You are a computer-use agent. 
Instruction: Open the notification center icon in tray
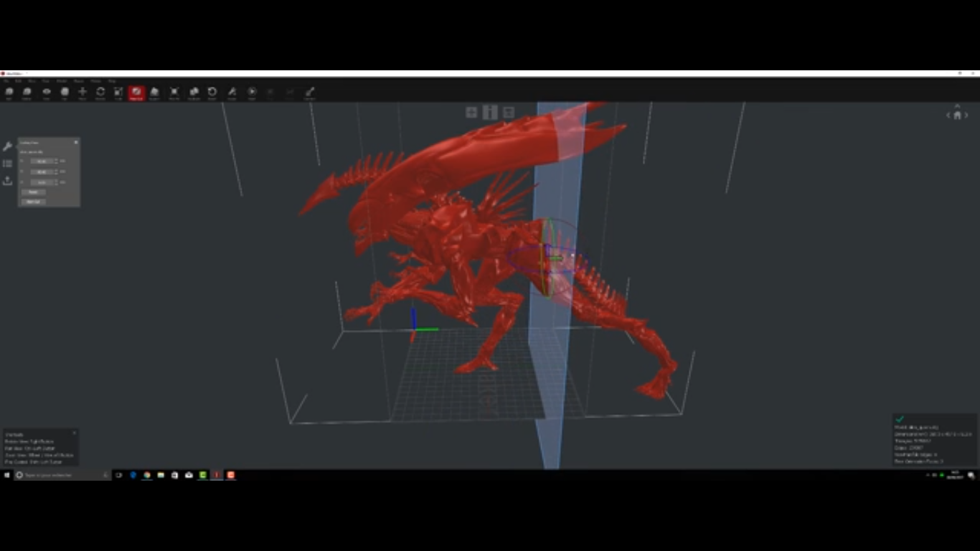971,475
